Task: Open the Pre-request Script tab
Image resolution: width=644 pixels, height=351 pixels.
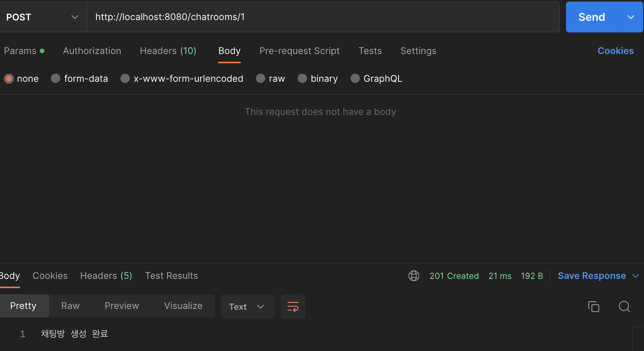Action: (299, 51)
